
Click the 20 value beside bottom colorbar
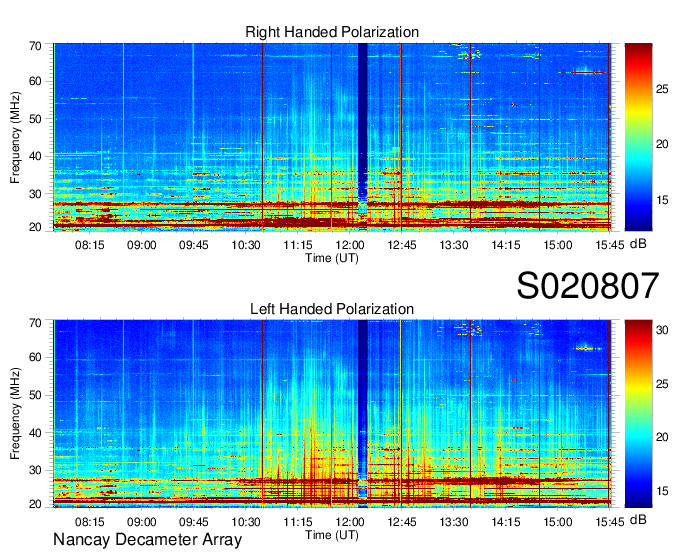(662, 437)
